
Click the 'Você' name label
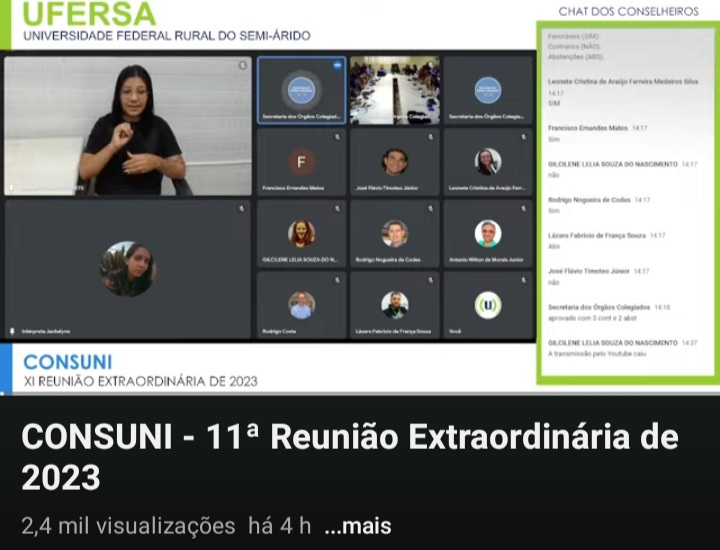455,331
